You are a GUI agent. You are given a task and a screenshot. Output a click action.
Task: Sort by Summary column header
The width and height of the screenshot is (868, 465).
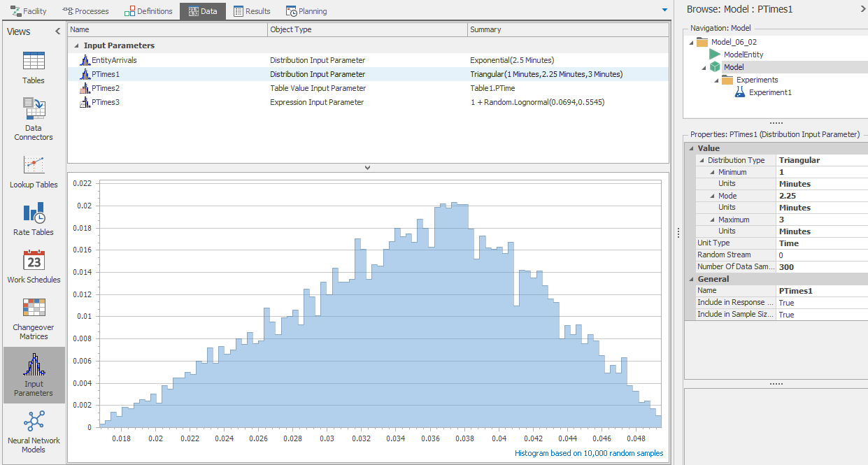[x=567, y=29]
